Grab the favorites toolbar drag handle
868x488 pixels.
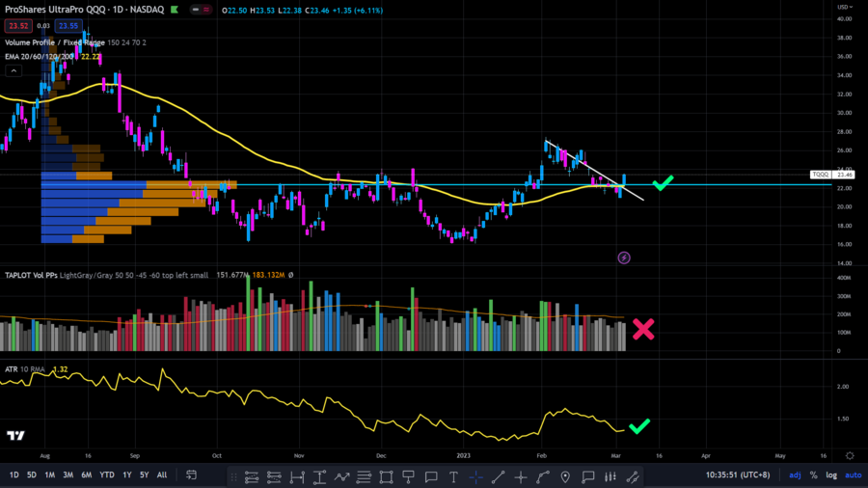[x=233, y=477]
